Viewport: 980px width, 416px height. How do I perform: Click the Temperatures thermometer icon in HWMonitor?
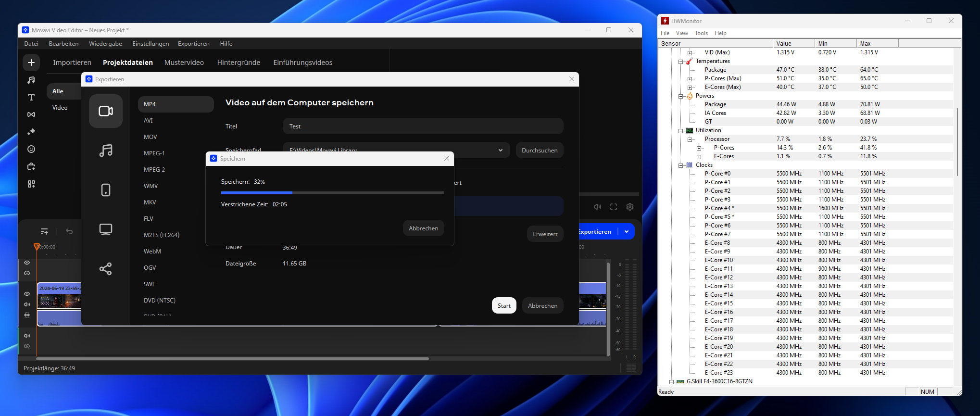click(690, 61)
